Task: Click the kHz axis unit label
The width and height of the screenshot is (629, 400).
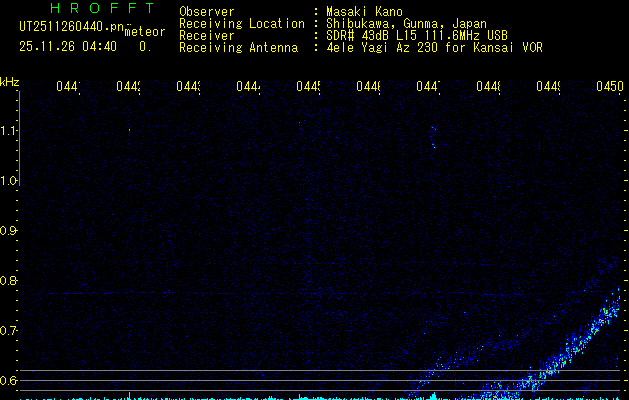Action: (10, 82)
